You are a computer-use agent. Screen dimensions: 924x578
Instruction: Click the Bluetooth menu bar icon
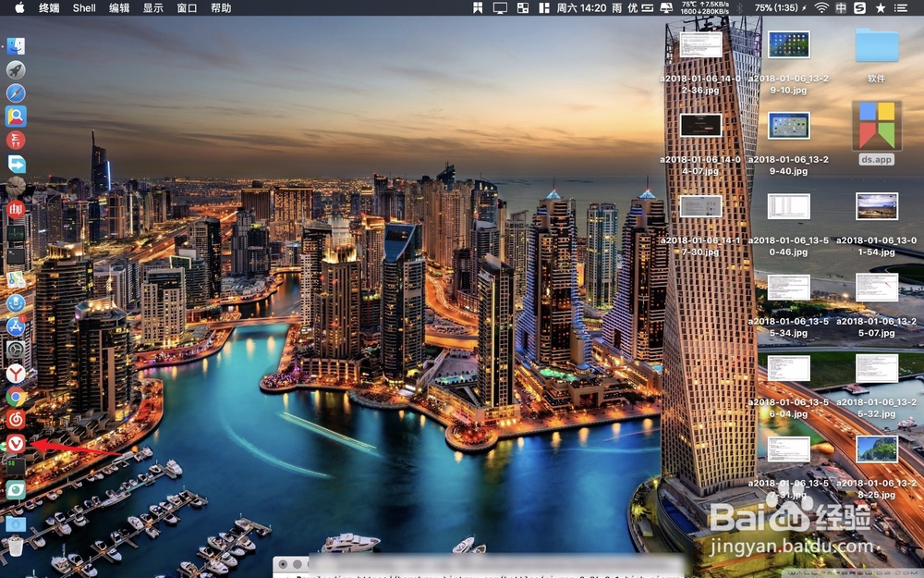[740, 7]
